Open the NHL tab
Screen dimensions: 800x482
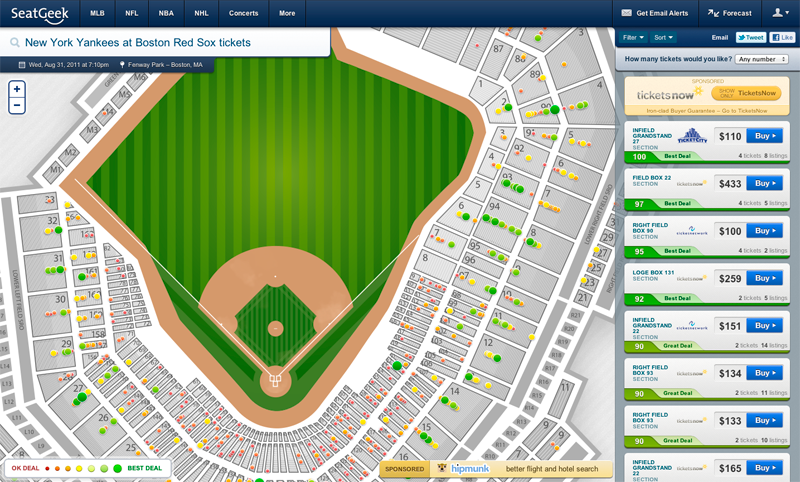coord(201,13)
